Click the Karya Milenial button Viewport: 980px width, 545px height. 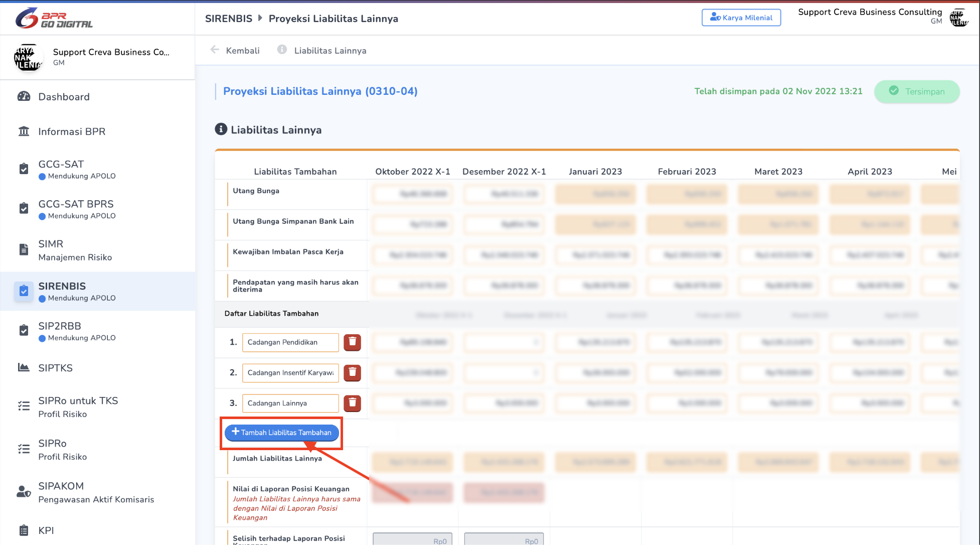tap(741, 18)
